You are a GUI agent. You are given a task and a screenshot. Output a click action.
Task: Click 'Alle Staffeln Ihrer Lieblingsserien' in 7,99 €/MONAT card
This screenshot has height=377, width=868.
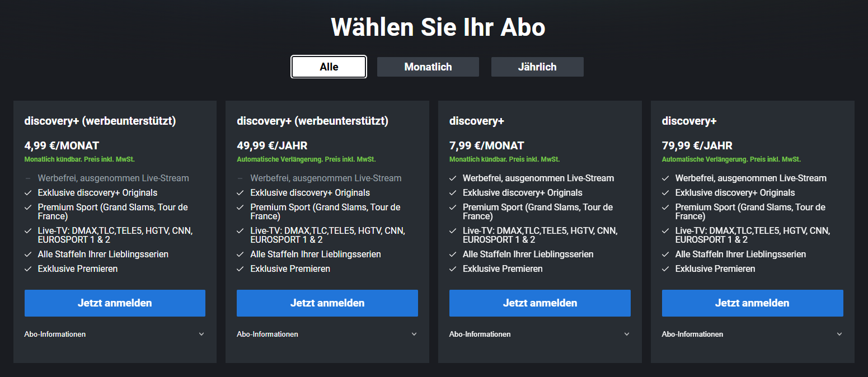[x=528, y=255]
